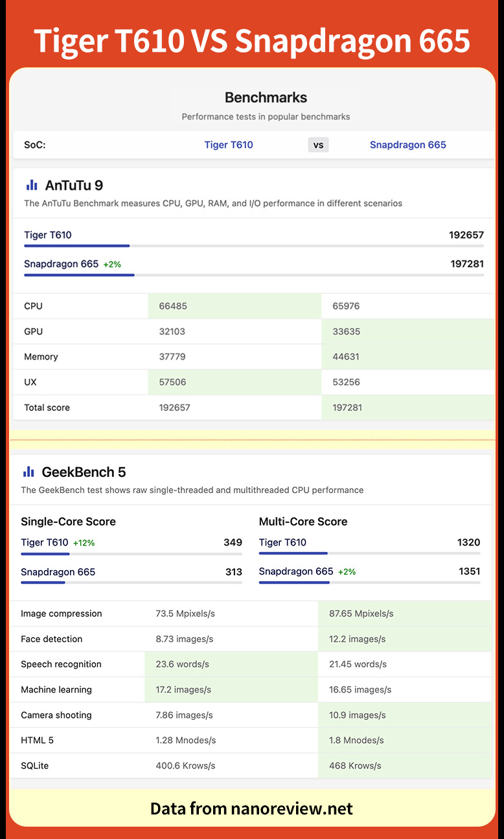Click the AnTuTu score 197281 beside Snapdragon 665
Viewport: 504px width, 839px height.
coord(467,264)
